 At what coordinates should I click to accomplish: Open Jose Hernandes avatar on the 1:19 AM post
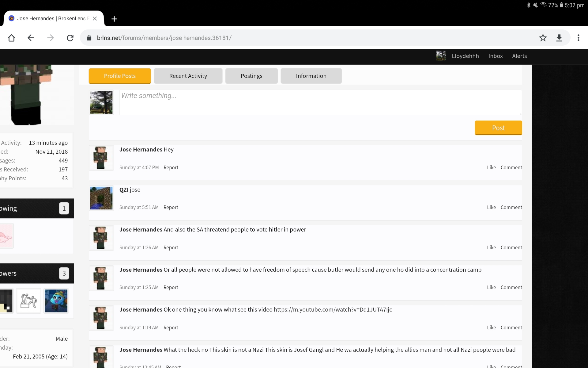coord(101,318)
